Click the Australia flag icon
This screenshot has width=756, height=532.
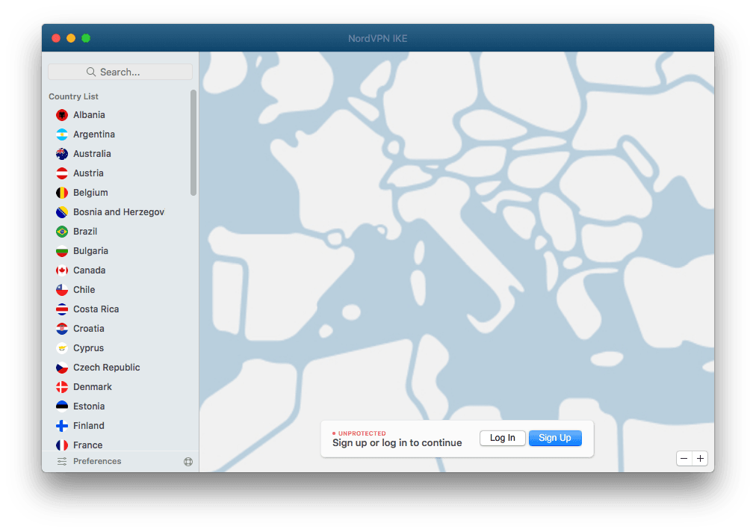click(x=62, y=154)
